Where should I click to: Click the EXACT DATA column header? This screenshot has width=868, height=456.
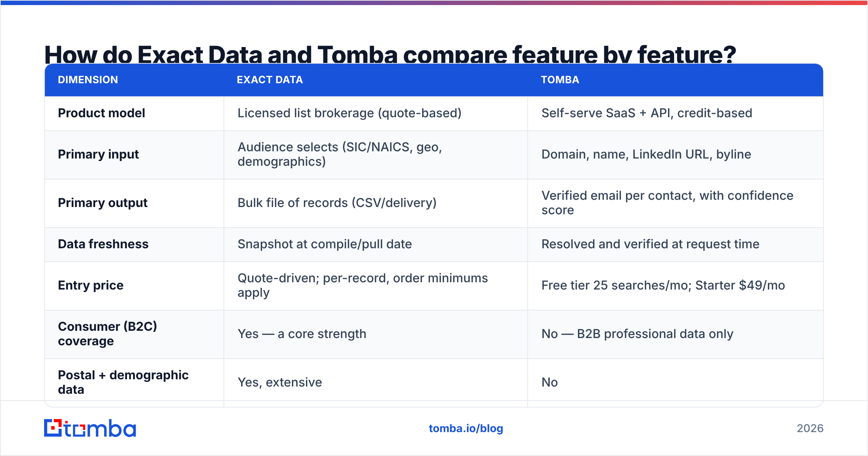point(270,80)
